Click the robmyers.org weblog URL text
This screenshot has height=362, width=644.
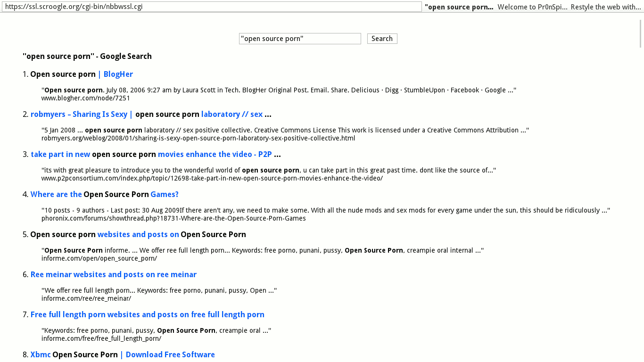[x=198, y=138]
